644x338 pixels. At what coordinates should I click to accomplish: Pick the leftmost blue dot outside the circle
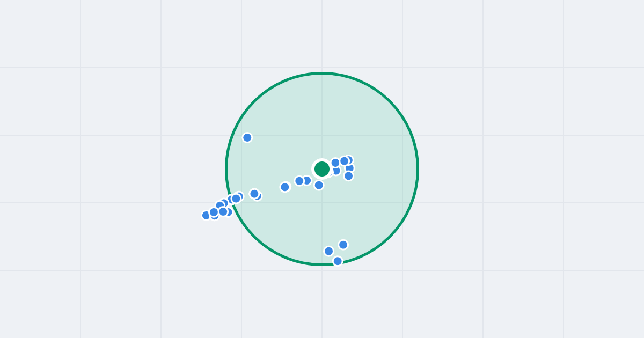(x=207, y=215)
